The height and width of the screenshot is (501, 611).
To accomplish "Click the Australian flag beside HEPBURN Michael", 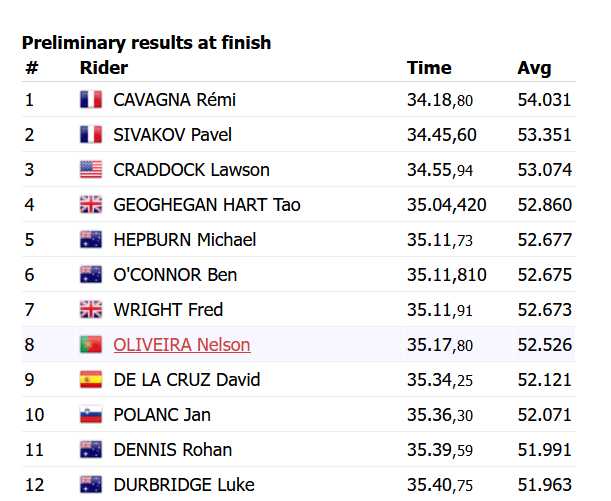I will [91, 240].
